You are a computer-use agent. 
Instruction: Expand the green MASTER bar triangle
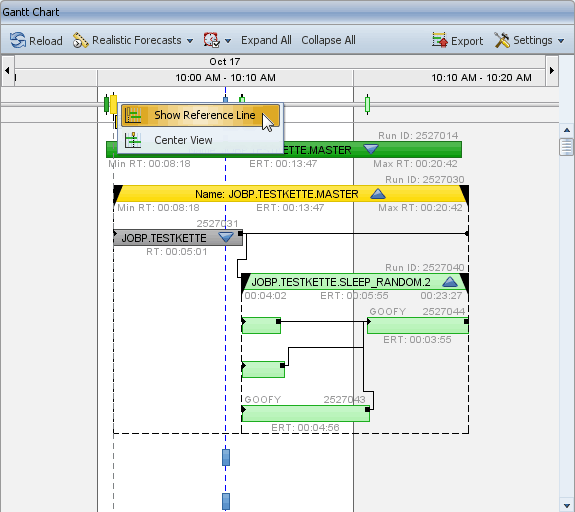pyautogui.click(x=371, y=149)
